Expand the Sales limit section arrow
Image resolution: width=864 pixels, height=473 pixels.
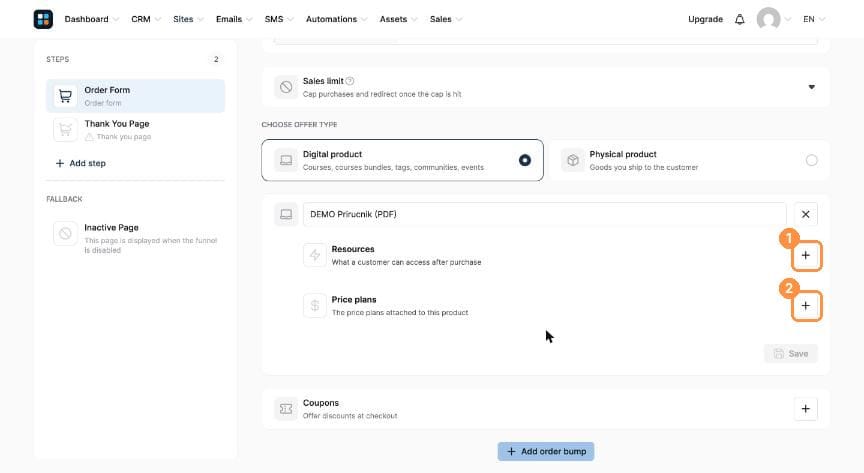[x=812, y=87]
